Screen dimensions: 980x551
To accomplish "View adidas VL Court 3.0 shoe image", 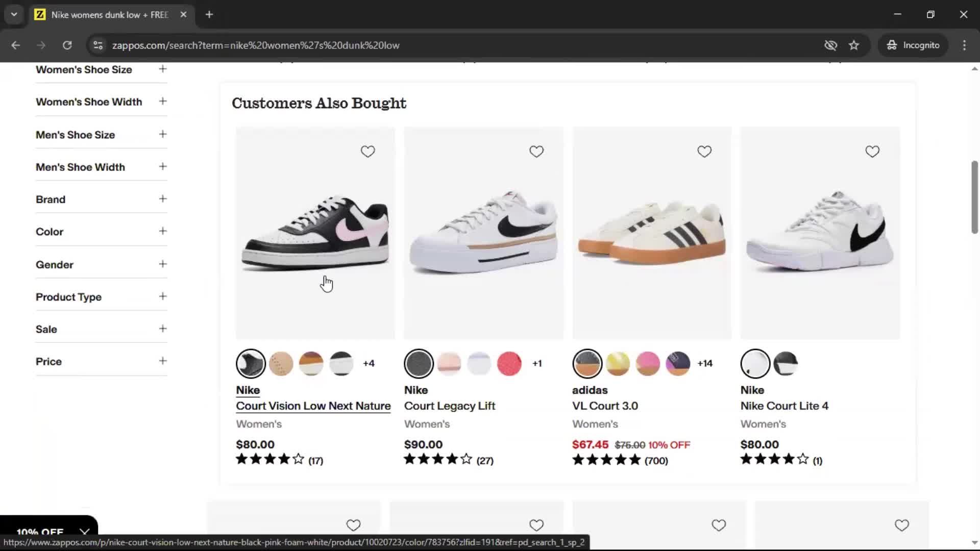I will coord(652,233).
